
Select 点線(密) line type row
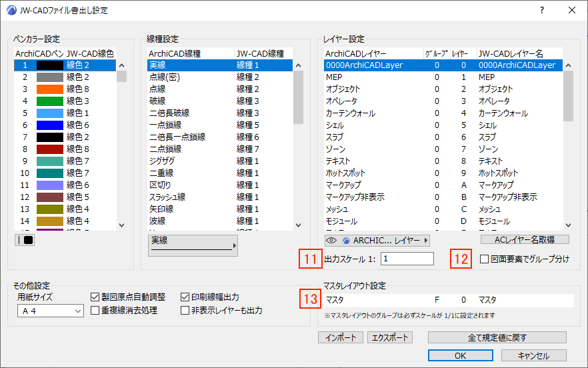(220, 77)
